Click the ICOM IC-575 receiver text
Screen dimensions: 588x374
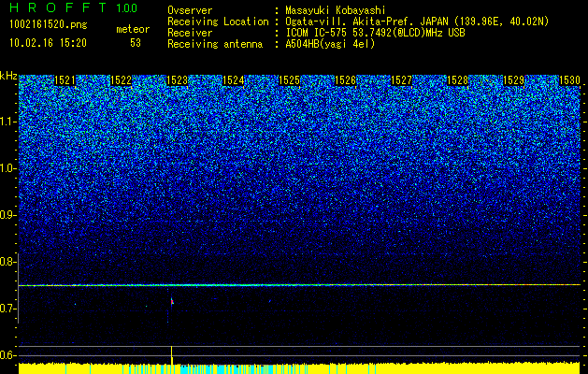click(375, 34)
